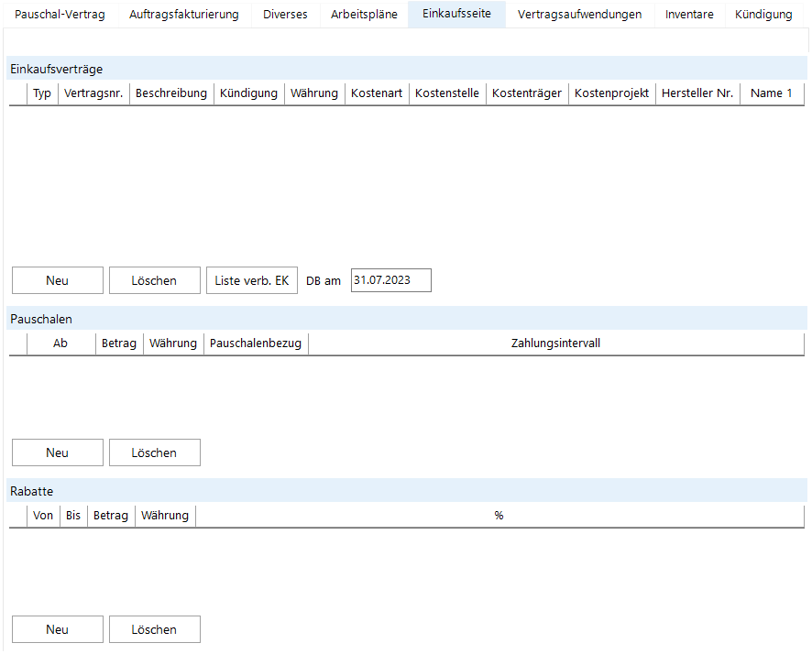812x654 pixels.
Task: Select the Zahlungsintervall column header
Action: click(555, 343)
